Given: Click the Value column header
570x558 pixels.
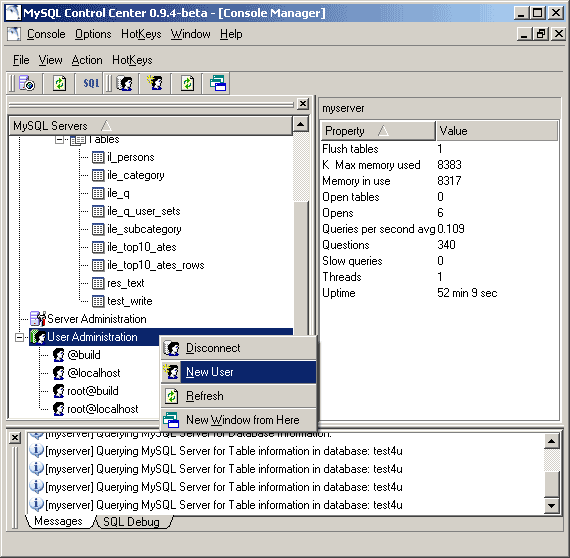Looking at the screenshot, I should [x=497, y=131].
